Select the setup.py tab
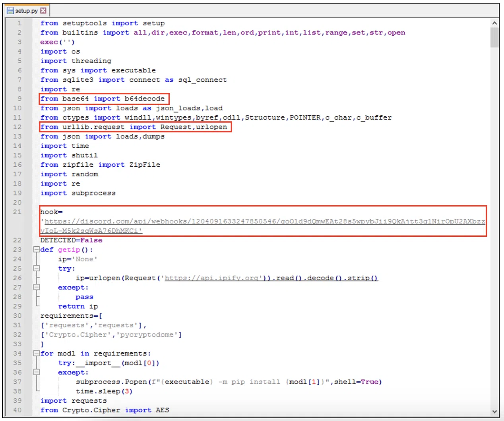504x421 pixels. 27,11
